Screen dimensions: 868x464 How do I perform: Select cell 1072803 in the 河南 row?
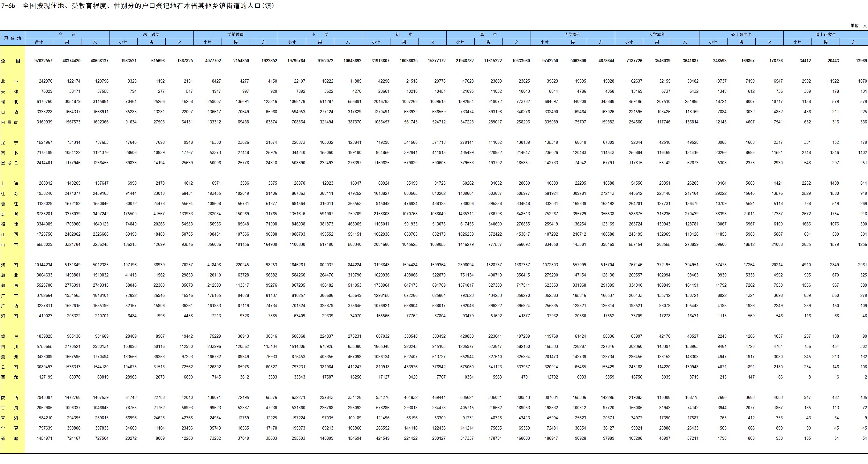click(x=550, y=265)
